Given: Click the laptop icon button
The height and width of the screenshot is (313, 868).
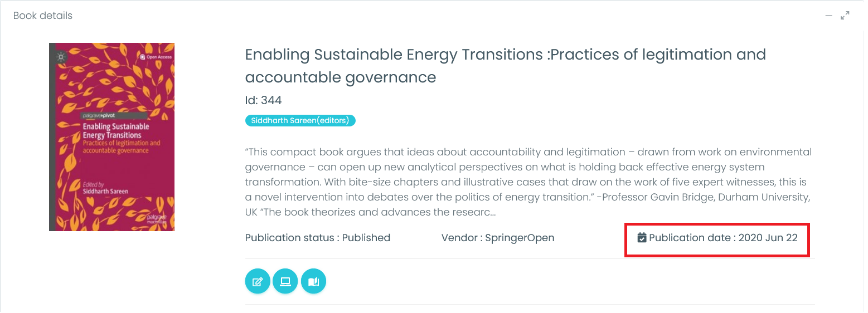Looking at the screenshot, I should 285,282.
